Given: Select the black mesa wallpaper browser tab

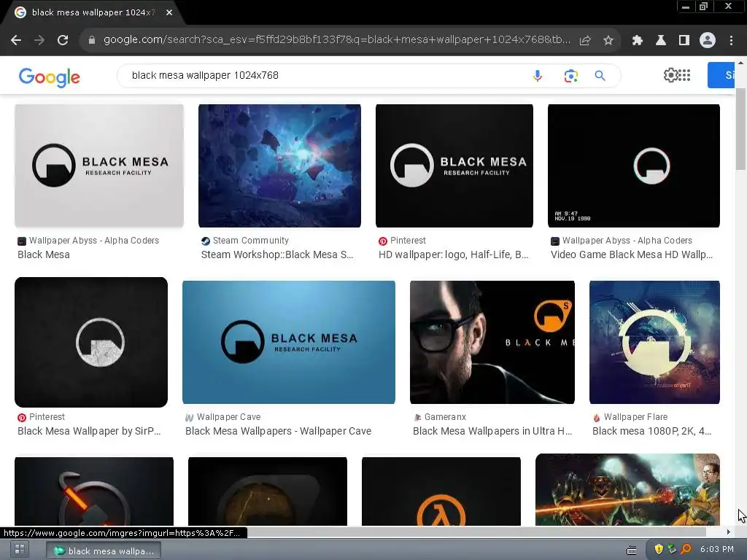Looking at the screenshot, I should [x=93, y=12].
